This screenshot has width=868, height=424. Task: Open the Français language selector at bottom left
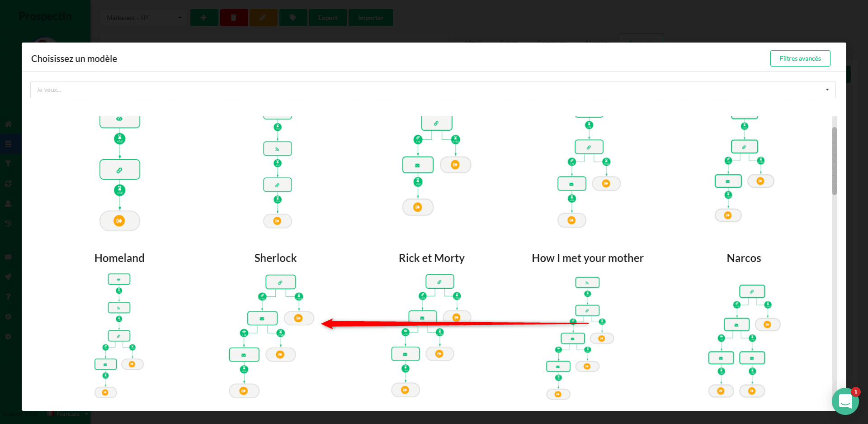pos(67,414)
